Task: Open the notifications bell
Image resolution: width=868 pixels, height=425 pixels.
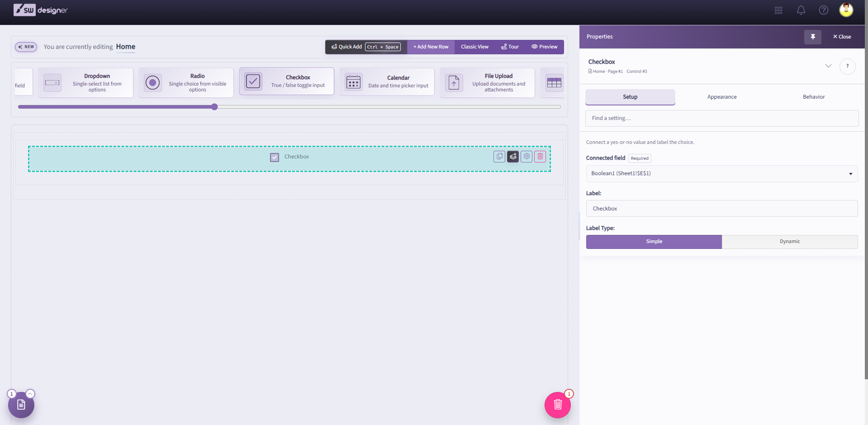Action: tap(801, 10)
